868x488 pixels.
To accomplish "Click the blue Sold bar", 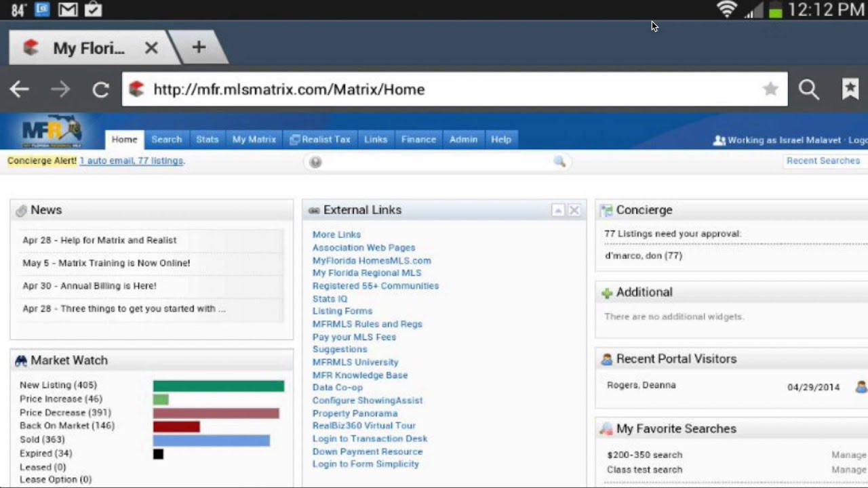I will tap(212, 440).
